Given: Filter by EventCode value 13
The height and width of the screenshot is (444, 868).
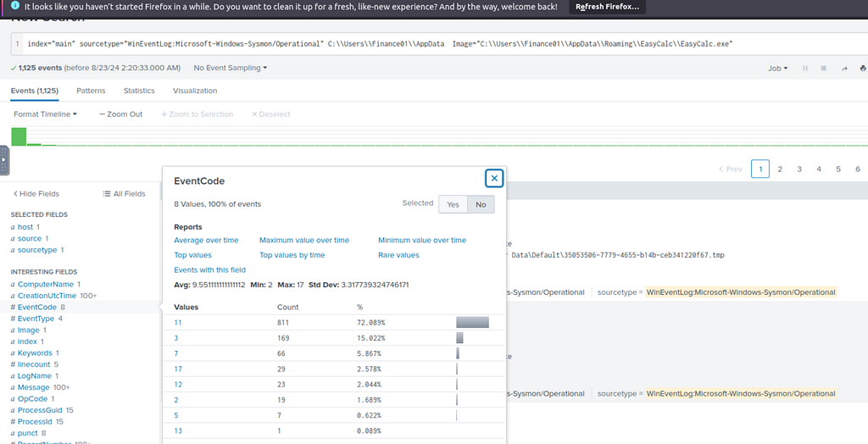Looking at the screenshot, I should pyautogui.click(x=178, y=430).
